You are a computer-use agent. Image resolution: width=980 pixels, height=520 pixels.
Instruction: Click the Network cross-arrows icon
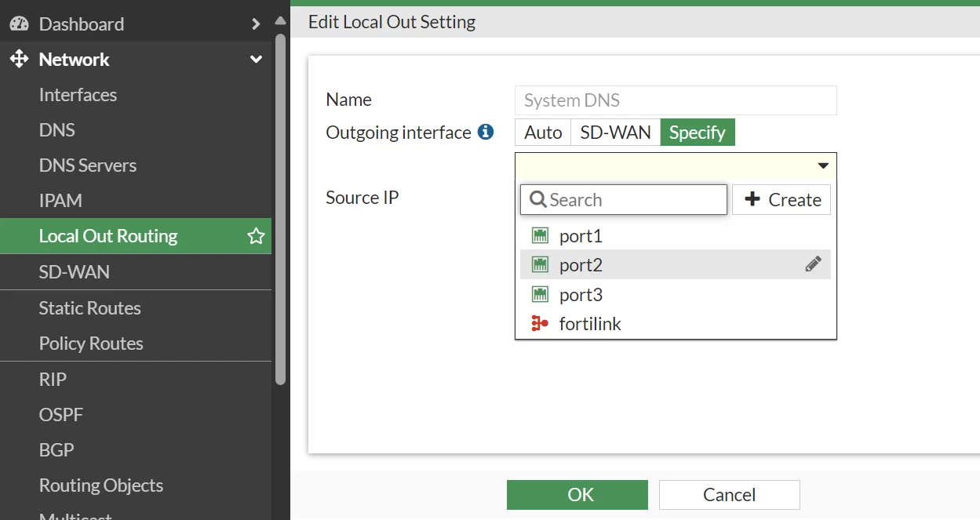click(x=19, y=59)
